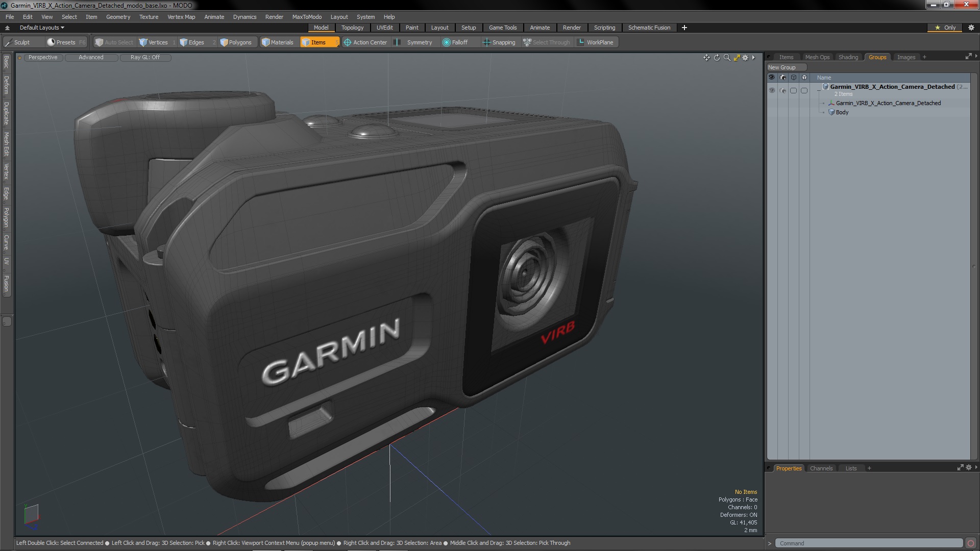Toggle the star Only filter
Viewport: 980px width, 551px height.
point(945,28)
